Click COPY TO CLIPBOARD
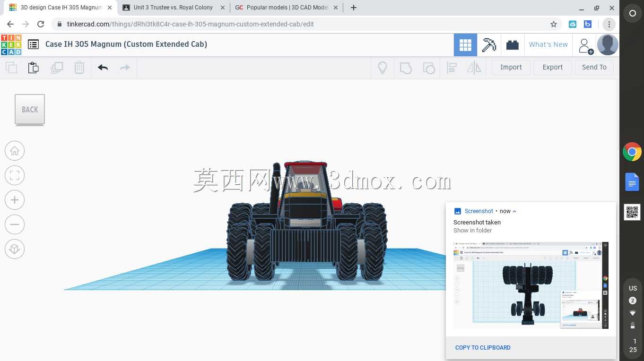Image resolution: width=644 pixels, height=361 pixels. point(483,348)
